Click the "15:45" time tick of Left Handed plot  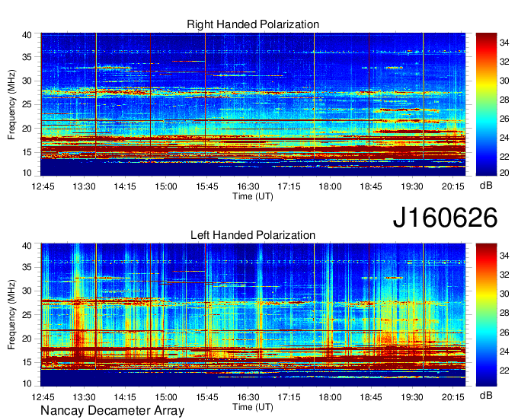click(207, 397)
